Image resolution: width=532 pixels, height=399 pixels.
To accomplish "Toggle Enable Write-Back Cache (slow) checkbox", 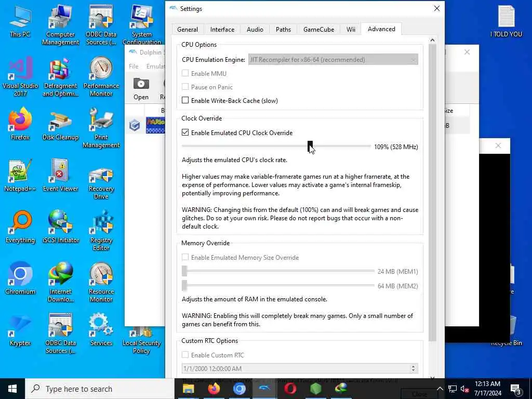I will pos(185,100).
